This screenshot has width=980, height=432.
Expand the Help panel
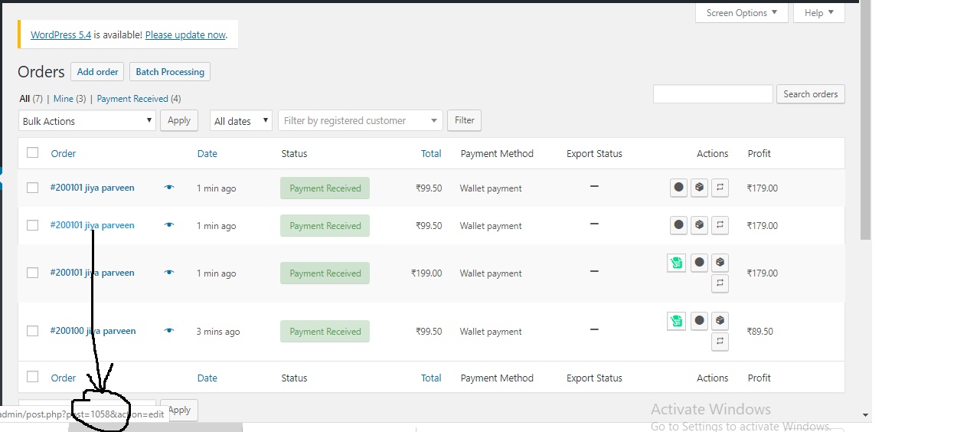click(819, 13)
